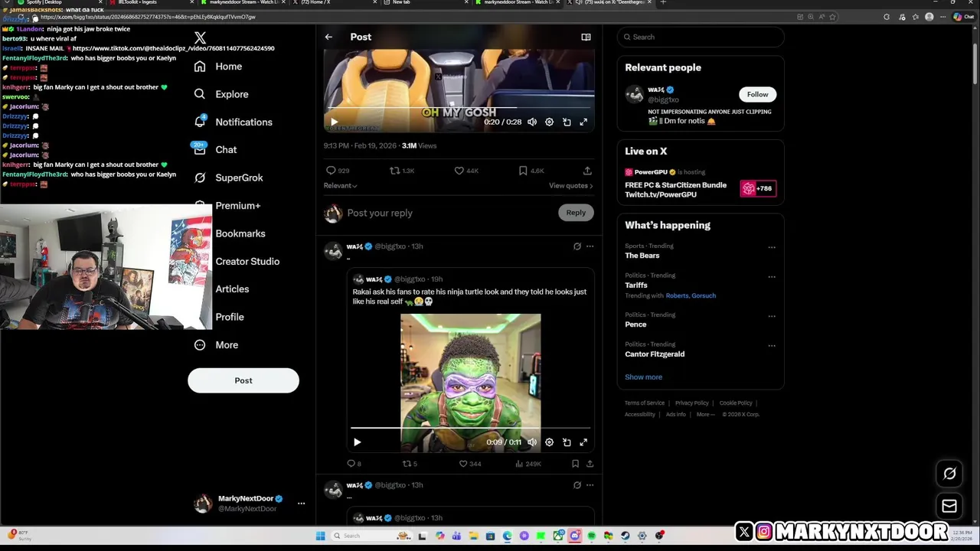
Task: Repost the post with 1.3K reposts
Action: (402, 171)
